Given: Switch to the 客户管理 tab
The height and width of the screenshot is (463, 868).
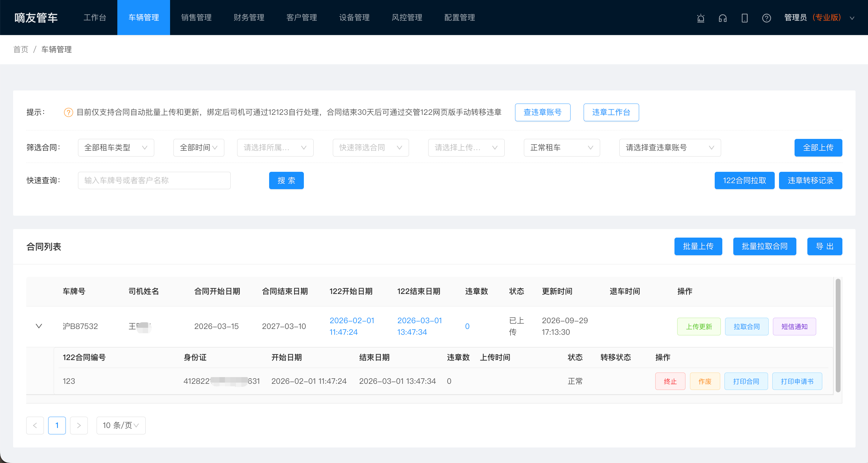Looking at the screenshot, I should coord(302,17).
